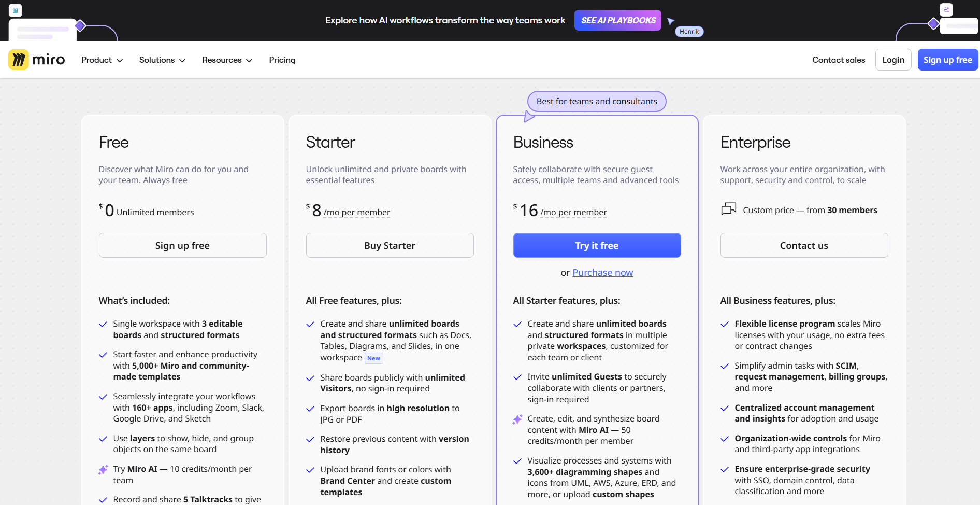This screenshot has width=980, height=505.
Task: Click the Henrik collaborator cursor label
Action: [689, 31]
